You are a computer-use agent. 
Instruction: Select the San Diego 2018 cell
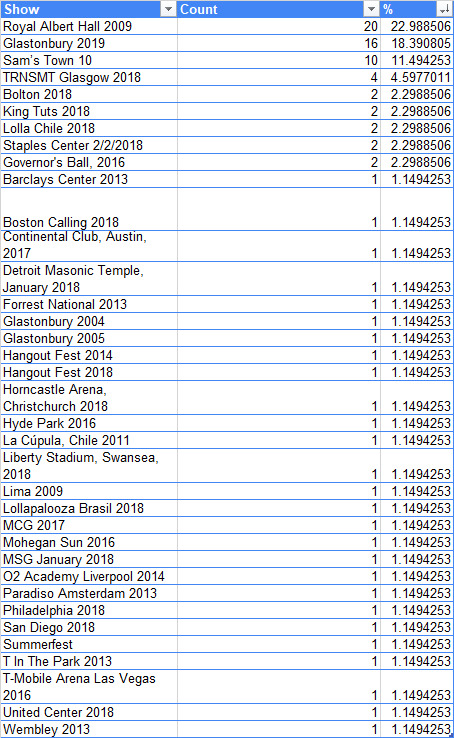point(89,627)
